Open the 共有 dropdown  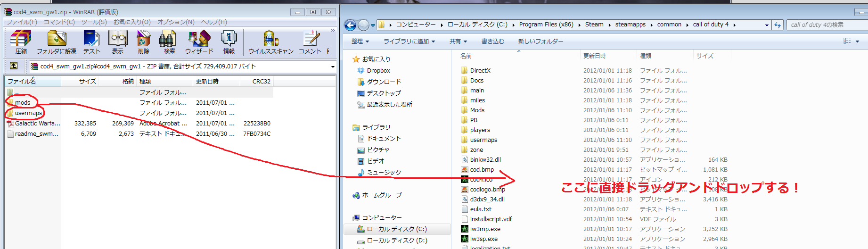[x=458, y=41]
